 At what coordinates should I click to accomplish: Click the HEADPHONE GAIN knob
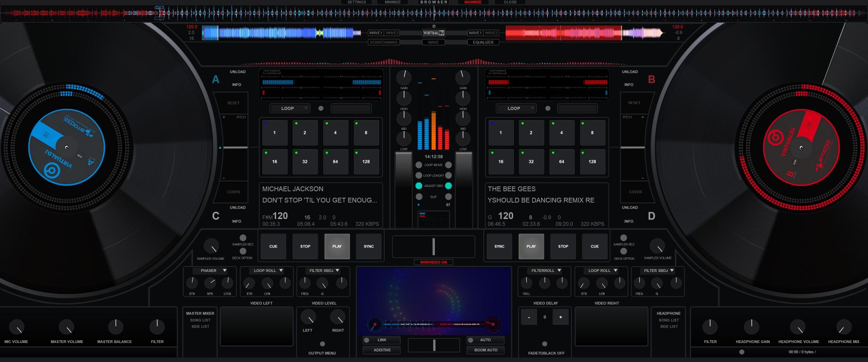pos(751,327)
